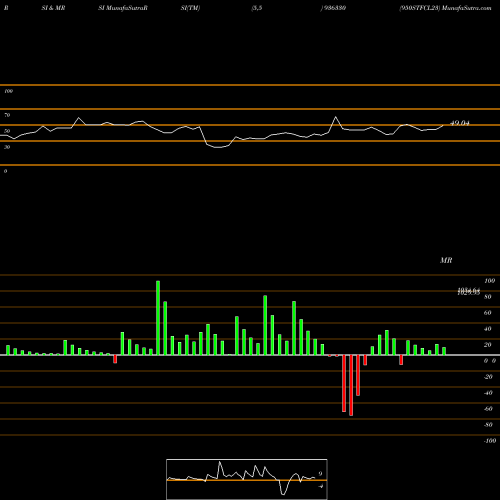
Task: Click the "SI(TM)" header label
Action: coord(190,8)
